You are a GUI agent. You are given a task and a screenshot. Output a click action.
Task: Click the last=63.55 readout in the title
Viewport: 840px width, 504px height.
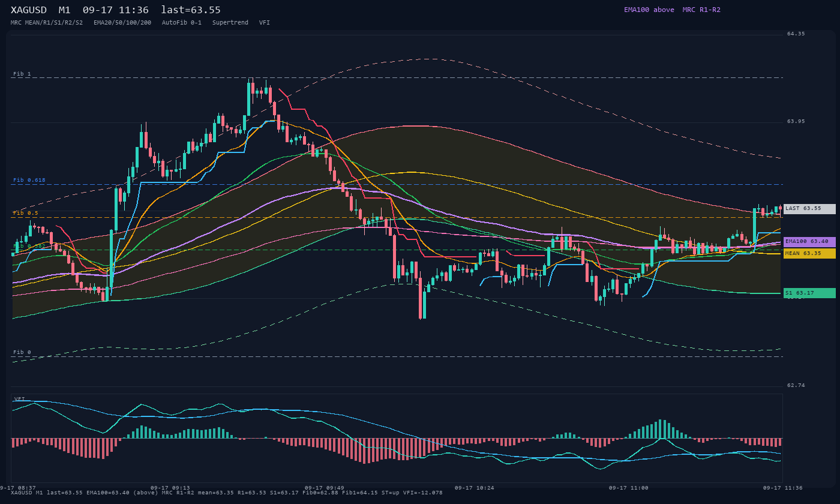pos(191,10)
